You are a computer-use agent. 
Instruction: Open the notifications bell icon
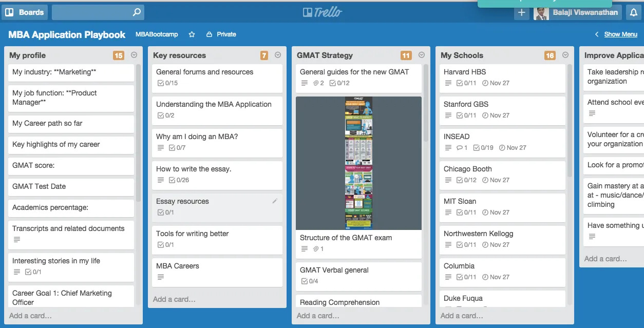point(633,12)
